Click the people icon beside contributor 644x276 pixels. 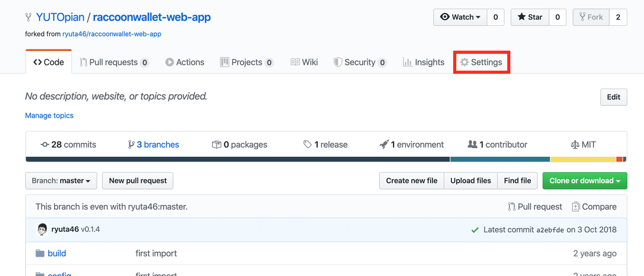[472, 144]
